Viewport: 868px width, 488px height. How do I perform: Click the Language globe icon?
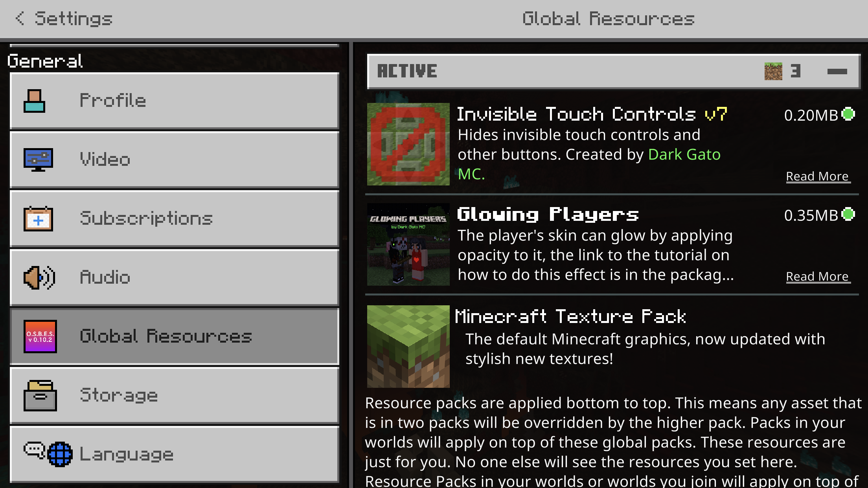click(x=60, y=454)
